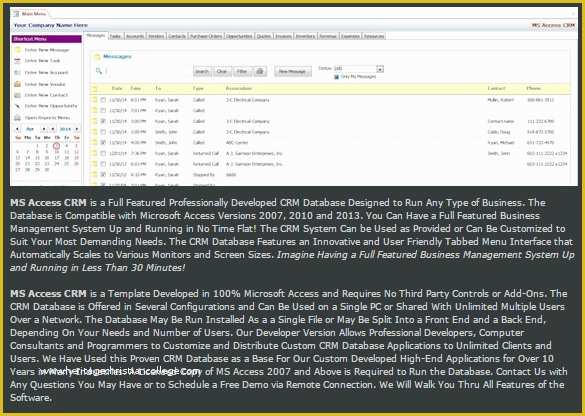Image resolution: width=585 pixels, height=416 pixels.
Task: Sort by the Contact column header
Action: [497, 89]
